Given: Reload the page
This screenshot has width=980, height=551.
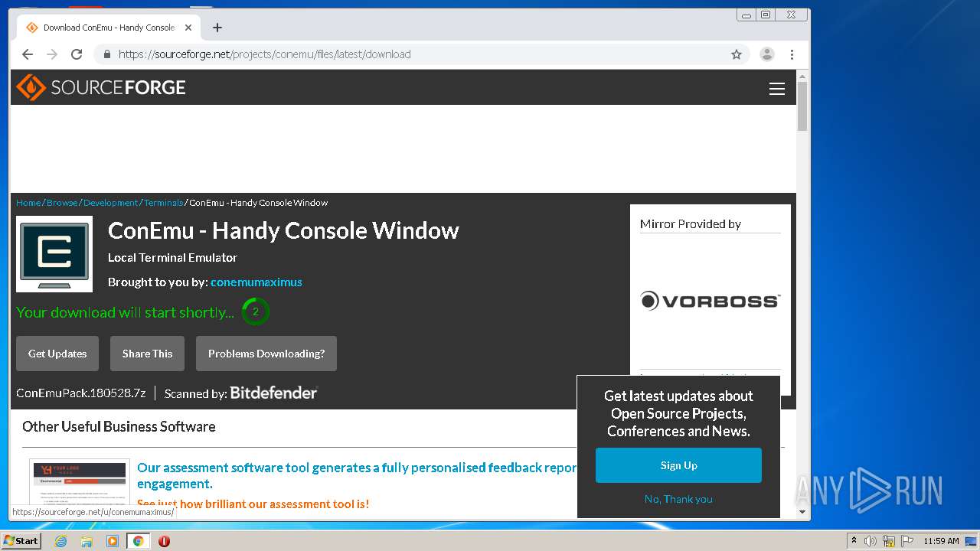Looking at the screenshot, I should coord(77,54).
